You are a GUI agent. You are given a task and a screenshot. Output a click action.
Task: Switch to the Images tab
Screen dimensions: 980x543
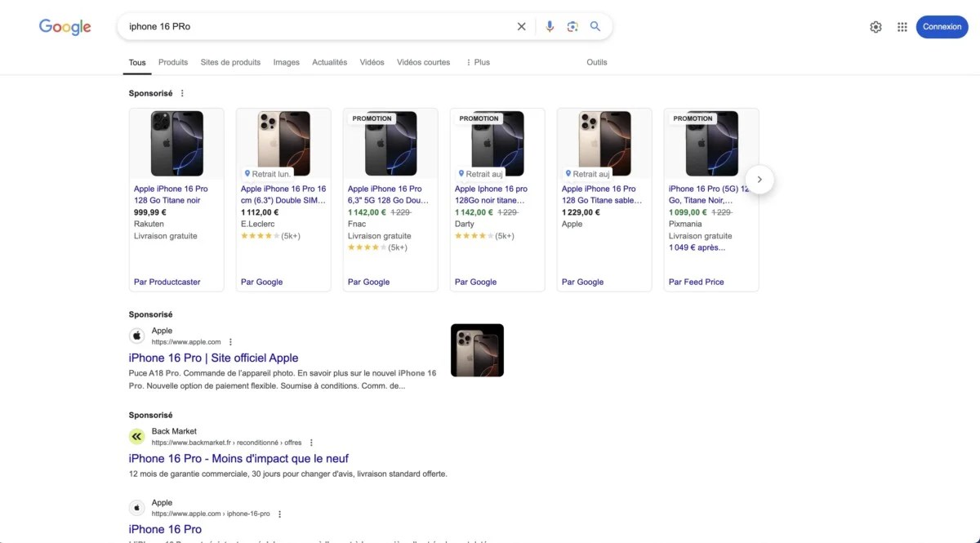click(286, 62)
